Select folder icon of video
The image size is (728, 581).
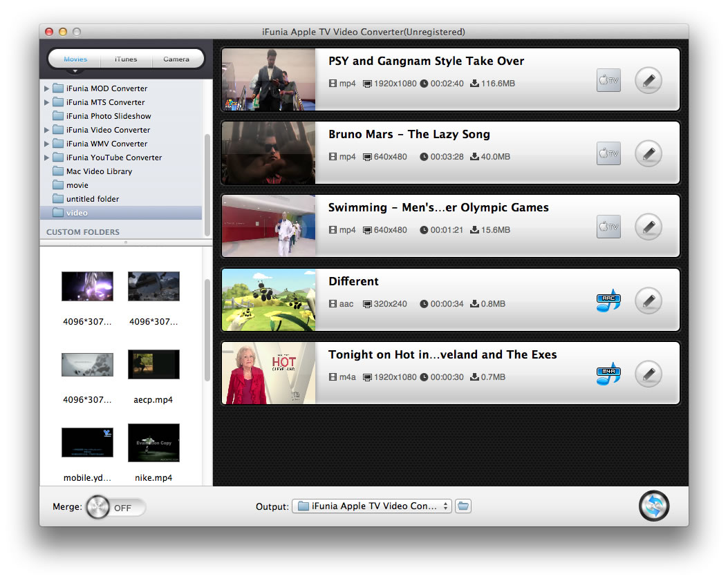click(58, 213)
